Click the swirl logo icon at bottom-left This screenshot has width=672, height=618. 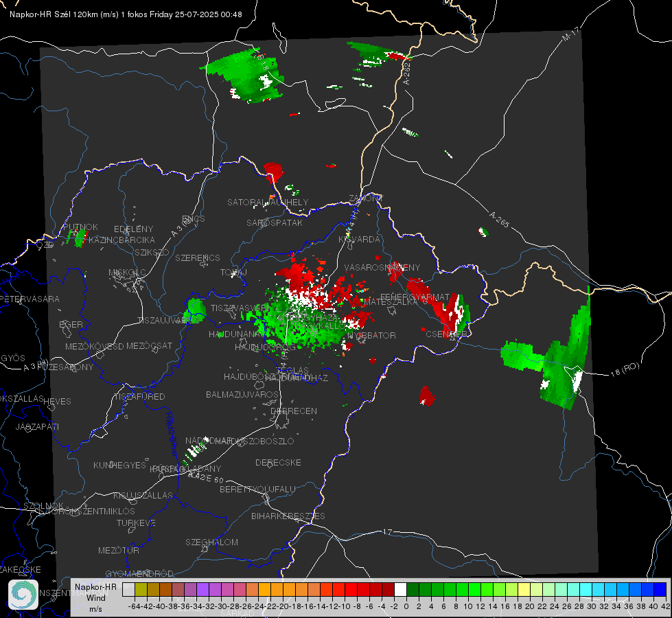click(x=23, y=595)
